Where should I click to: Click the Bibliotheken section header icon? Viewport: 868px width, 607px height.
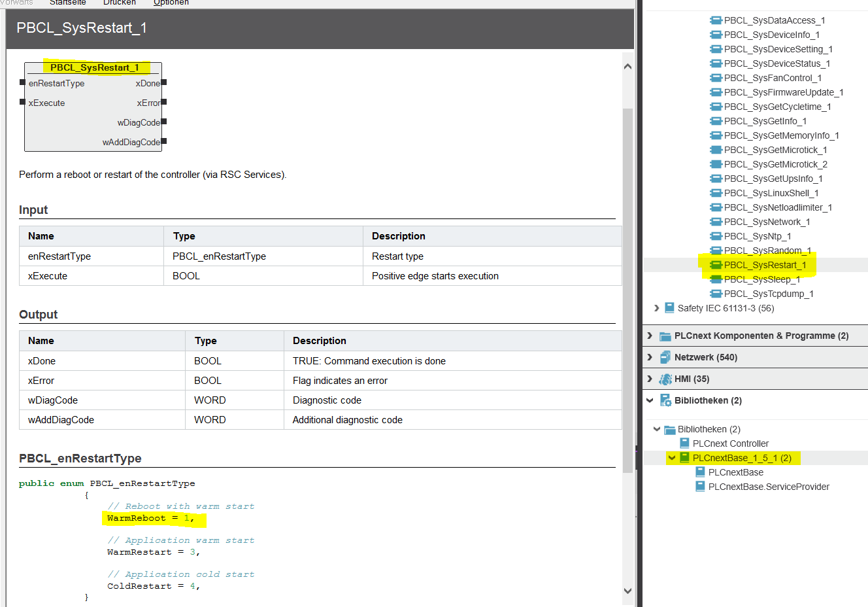click(x=665, y=400)
